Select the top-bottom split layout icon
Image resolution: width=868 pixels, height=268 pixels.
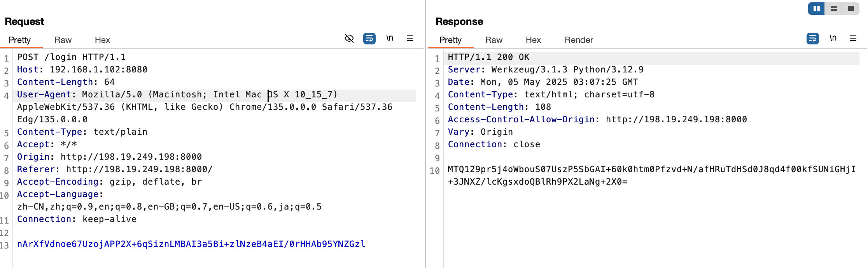(x=834, y=8)
